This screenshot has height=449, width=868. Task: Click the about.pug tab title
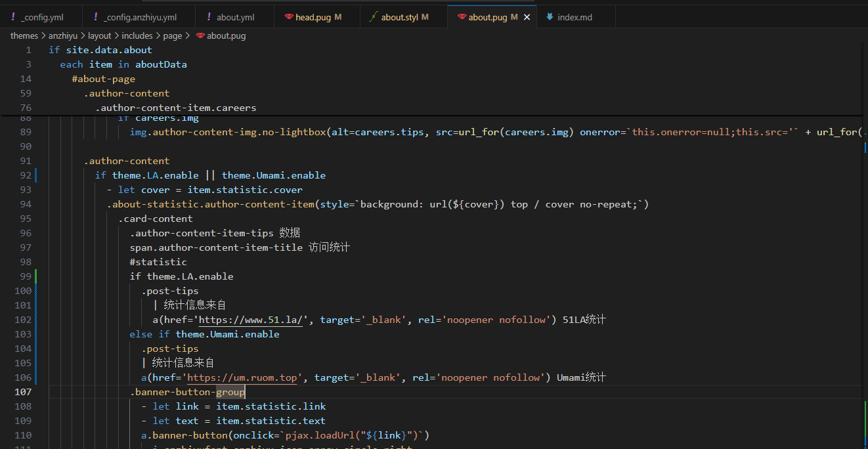pos(488,17)
